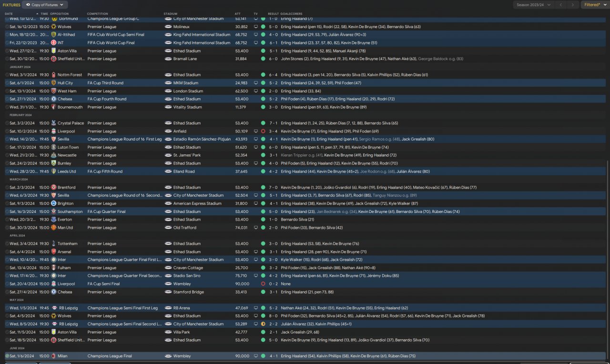Click the INT club badge
Viewport: 610px width, 364px height.
(x=54, y=43)
